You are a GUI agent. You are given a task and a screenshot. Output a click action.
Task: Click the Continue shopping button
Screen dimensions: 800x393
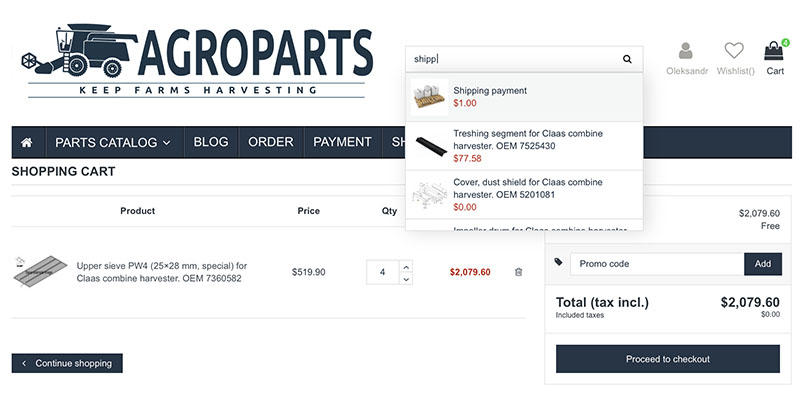[67, 363]
